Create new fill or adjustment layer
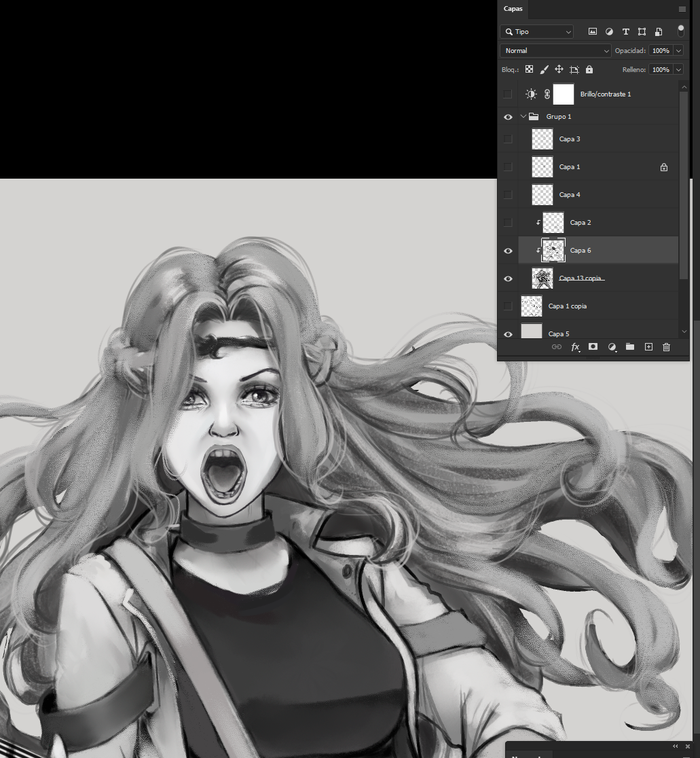This screenshot has height=758, width=700. (x=612, y=346)
